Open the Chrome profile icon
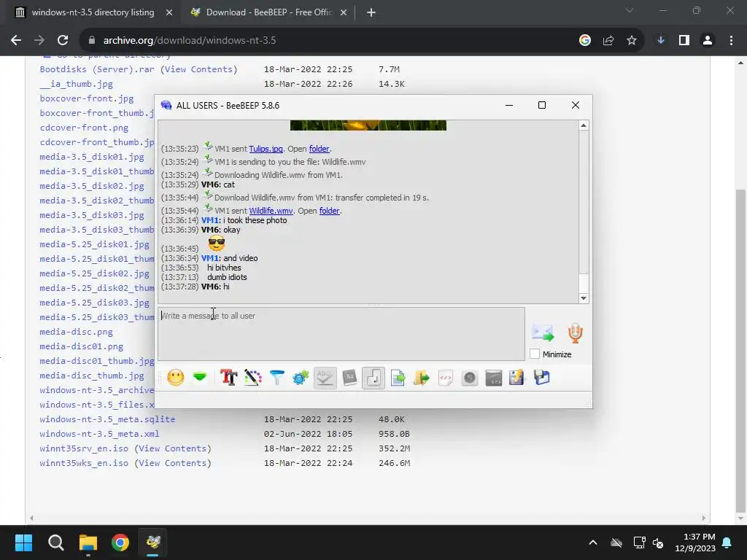Viewport: 747px width, 560px height. click(x=708, y=41)
